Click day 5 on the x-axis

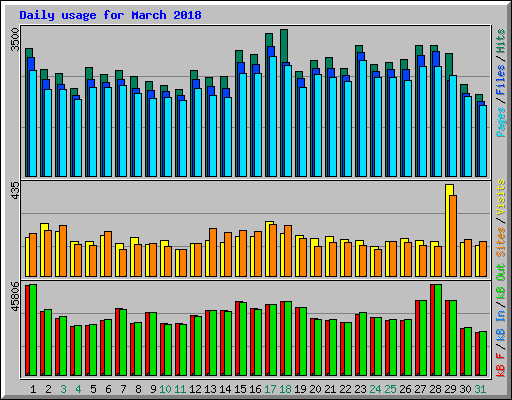(93, 389)
